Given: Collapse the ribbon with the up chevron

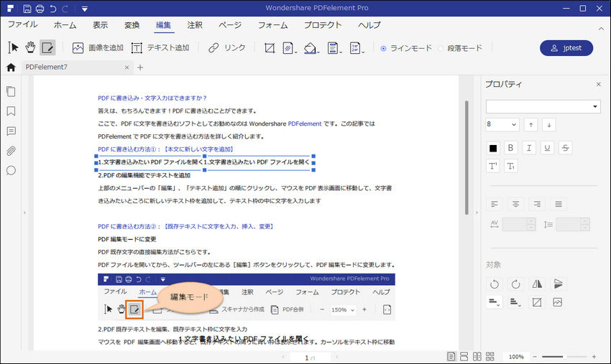Looking at the screenshot, I should tap(601, 29).
